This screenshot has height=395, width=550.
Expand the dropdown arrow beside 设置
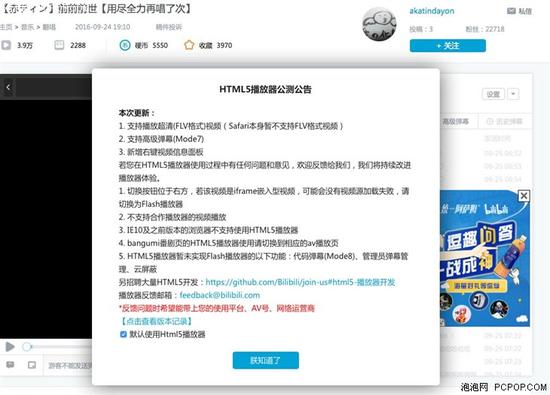click(x=513, y=94)
